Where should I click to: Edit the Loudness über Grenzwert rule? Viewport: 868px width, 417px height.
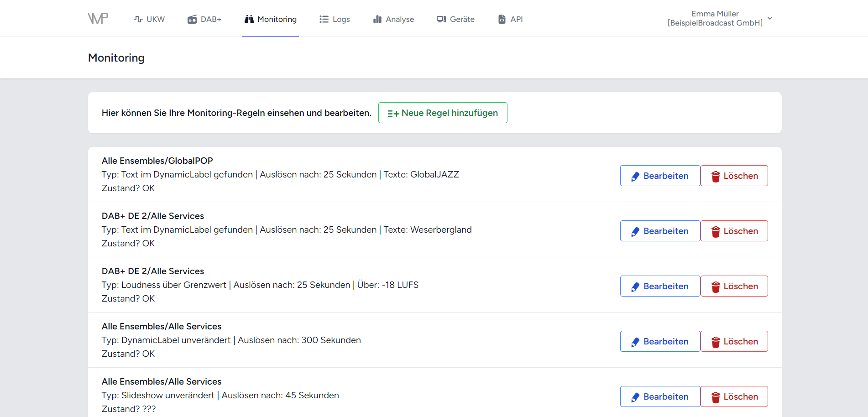(x=660, y=286)
